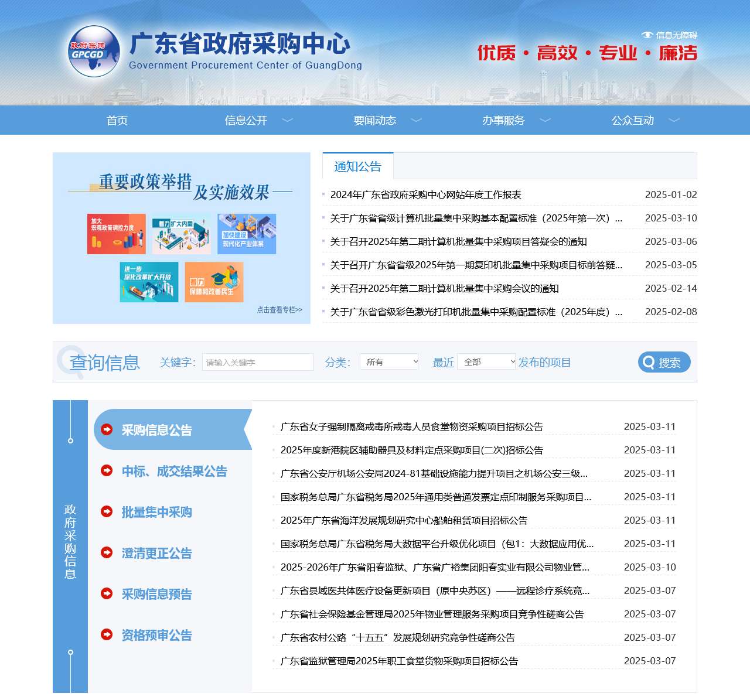Open 广东省社会保险基金管理局2025年物业管理服务 announcement
This screenshot has height=700, width=750.
click(x=432, y=614)
